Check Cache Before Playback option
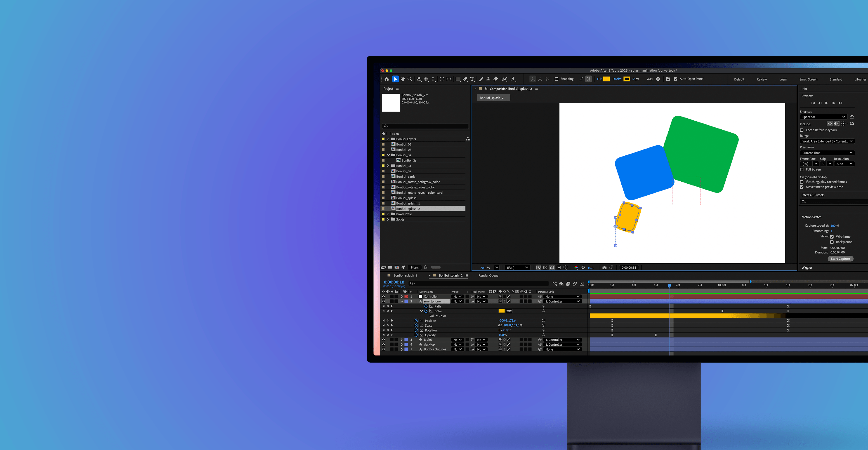The height and width of the screenshot is (450, 868). coord(802,130)
